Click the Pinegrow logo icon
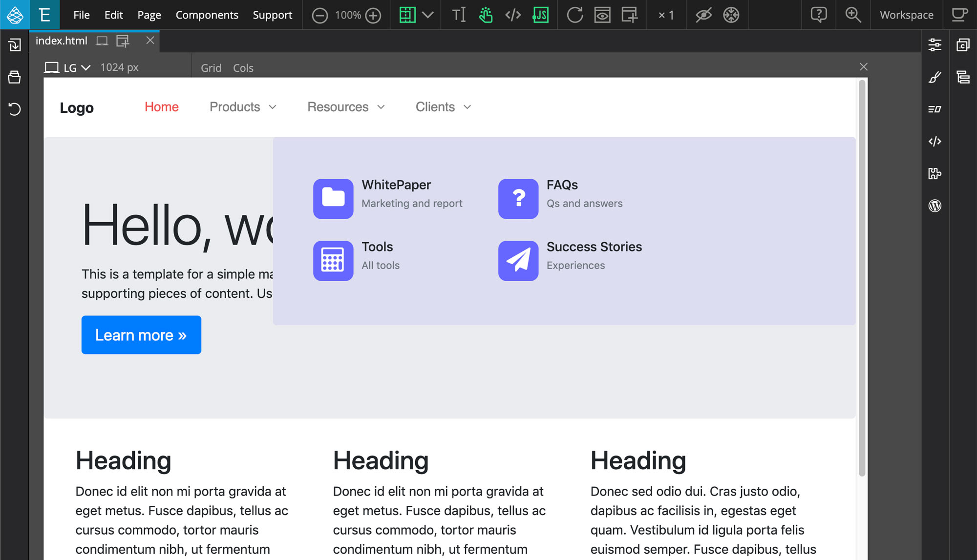This screenshot has height=560, width=977. point(15,15)
